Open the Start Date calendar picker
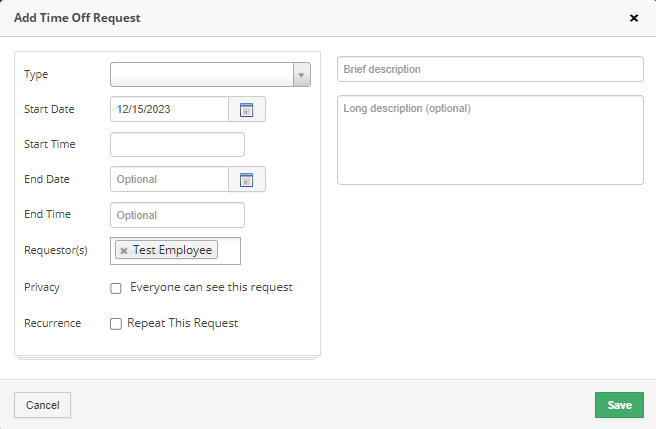Image resolution: width=656 pixels, height=429 pixels. tap(247, 110)
